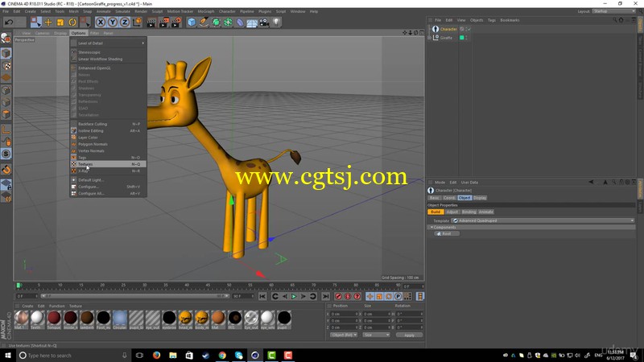The image size is (644, 362).
Task: Open the Template Advanced Quadruped dropdown
Action: [543, 220]
